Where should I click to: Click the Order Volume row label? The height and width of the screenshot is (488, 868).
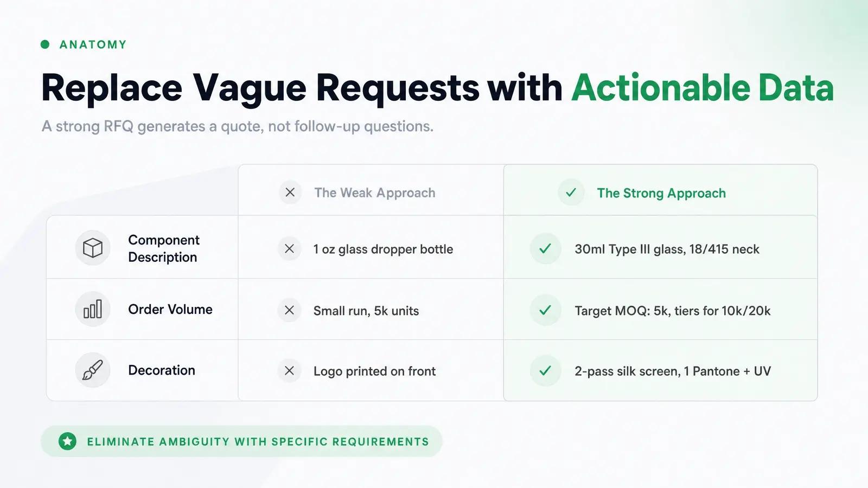(170, 310)
